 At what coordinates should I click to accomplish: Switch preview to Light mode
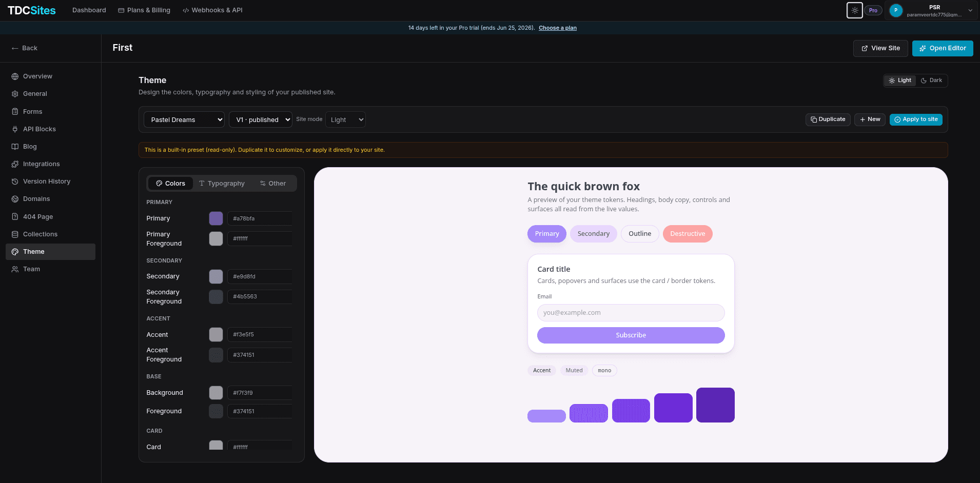900,80
